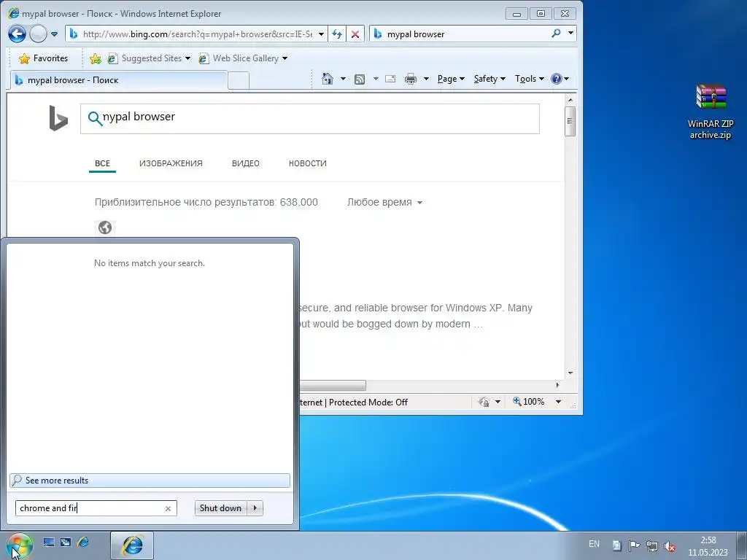Open a new blank tab

click(239, 80)
